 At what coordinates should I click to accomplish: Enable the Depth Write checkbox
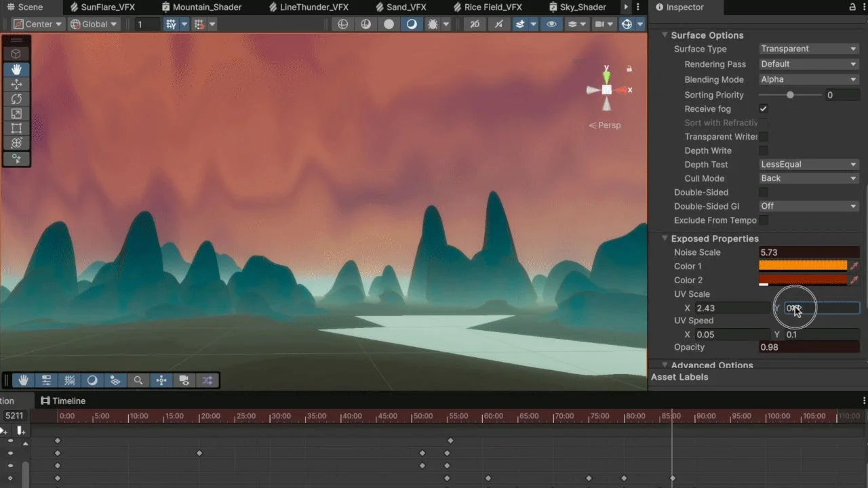(x=764, y=150)
